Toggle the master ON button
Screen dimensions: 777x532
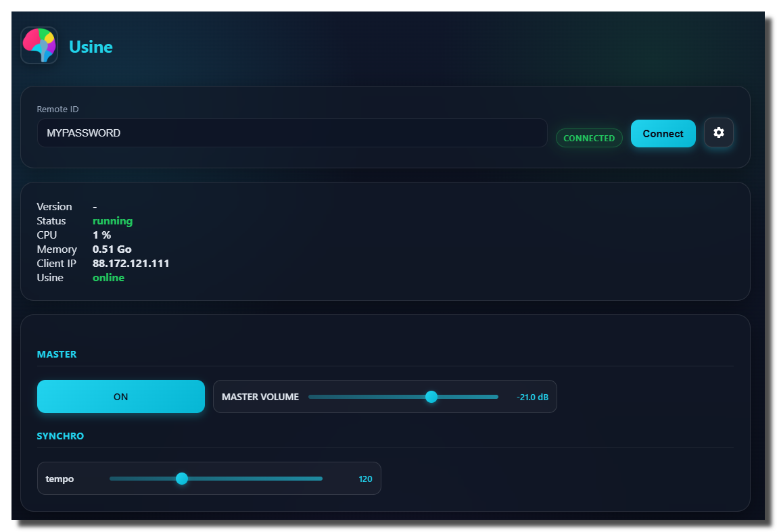(x=121, y=396)
